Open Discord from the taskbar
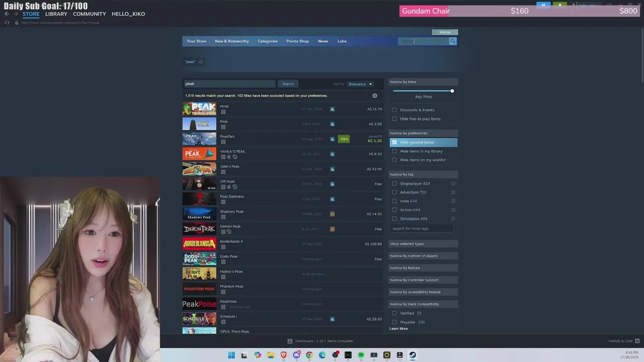Viewport: 644px width, 362px height. coord(296,355)
